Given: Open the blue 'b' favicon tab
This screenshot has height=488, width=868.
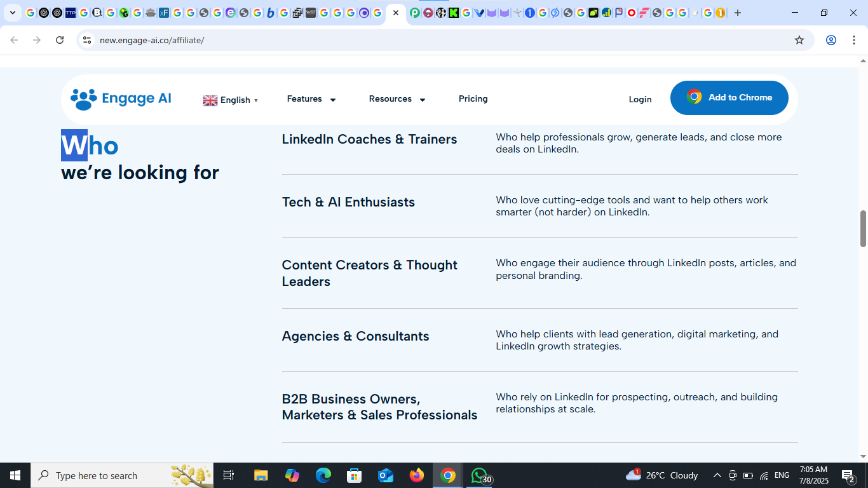Looking at the screenshot, I should tap(270, 13).
